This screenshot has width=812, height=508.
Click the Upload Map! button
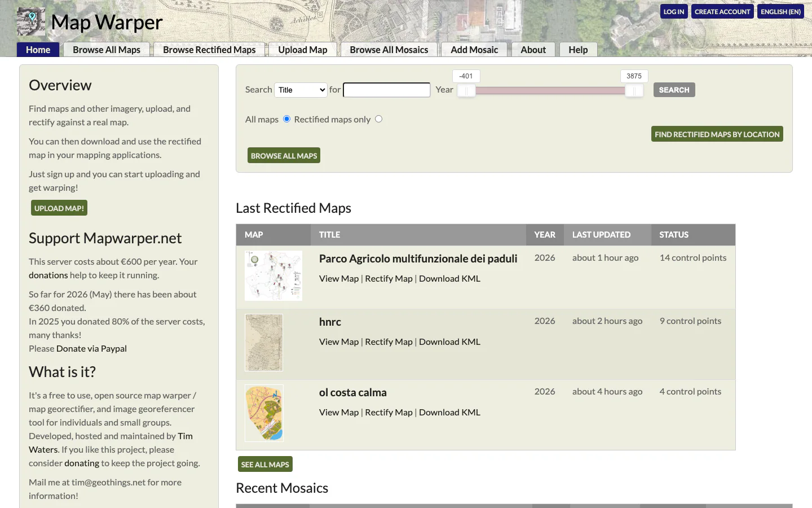pyautogui.click(x=59, y=208)
